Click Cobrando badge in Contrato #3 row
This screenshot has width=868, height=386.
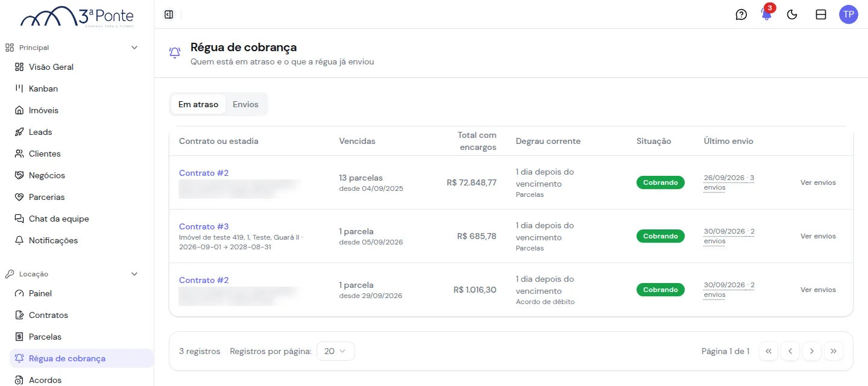pos(661,236)
